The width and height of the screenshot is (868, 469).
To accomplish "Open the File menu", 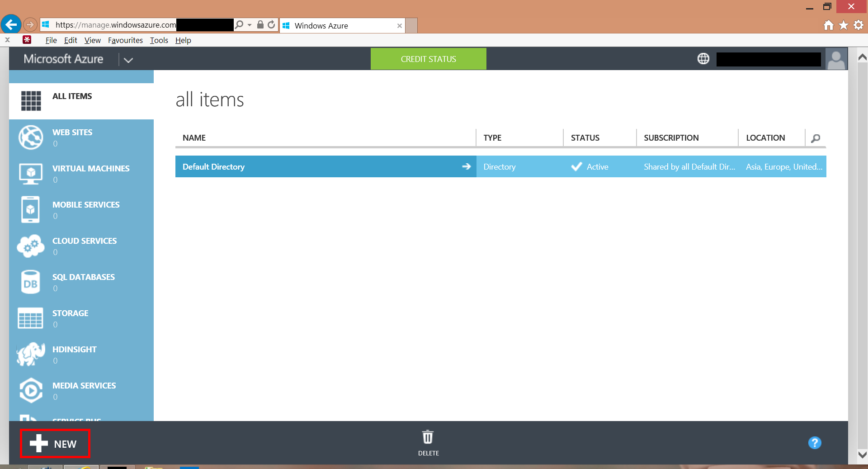I will click(51, 40).
